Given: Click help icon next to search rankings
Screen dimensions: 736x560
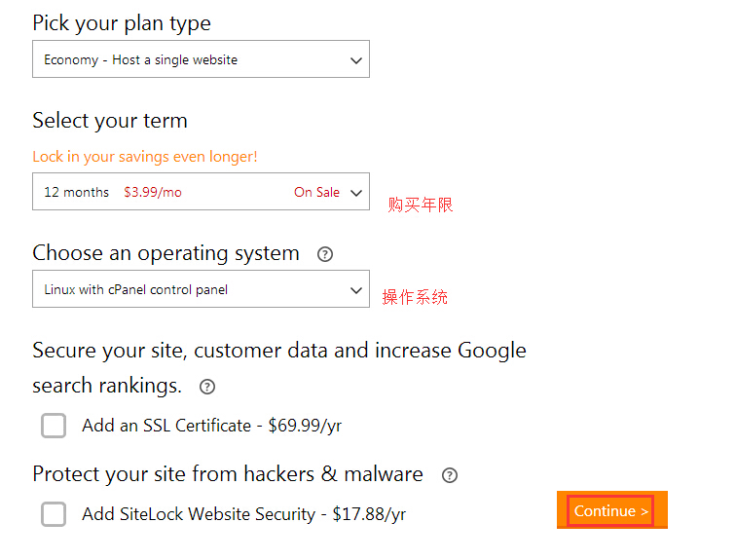Looking at the screenshot, I should [x=206, y=387].
